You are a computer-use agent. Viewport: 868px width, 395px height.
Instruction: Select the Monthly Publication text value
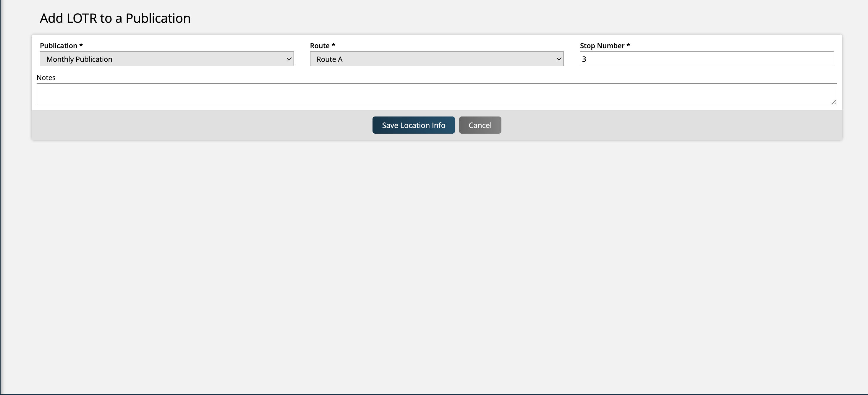pyautogui.click(x=79, y=59)
